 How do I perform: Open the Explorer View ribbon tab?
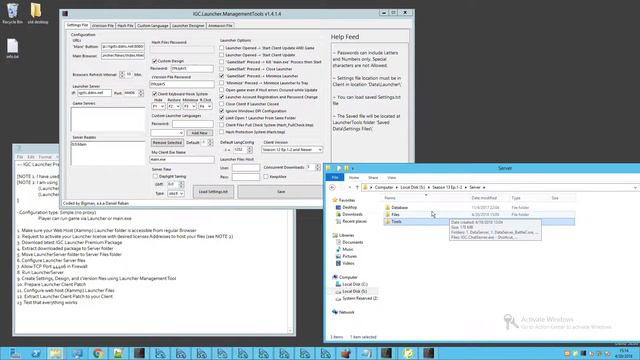(391, 178)
